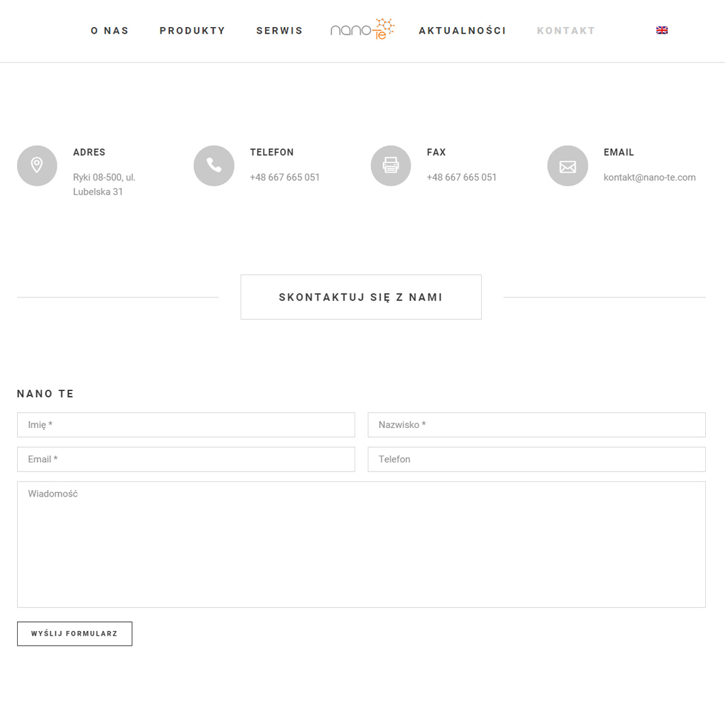The image size is (725, 728).
Task: Click the kontakt@nano-te.com email link
Action: pos(649,177)
